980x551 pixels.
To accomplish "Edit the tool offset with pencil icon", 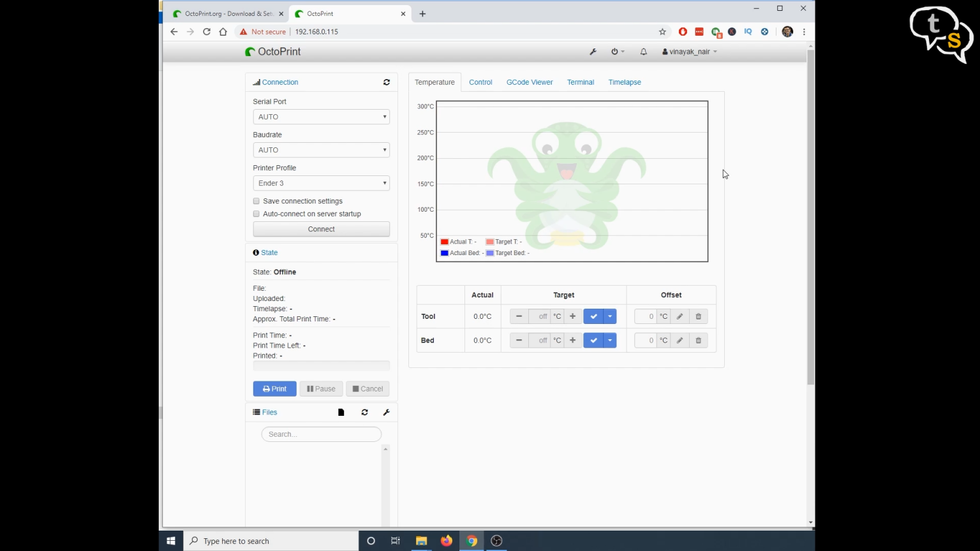I will point(679,316).
